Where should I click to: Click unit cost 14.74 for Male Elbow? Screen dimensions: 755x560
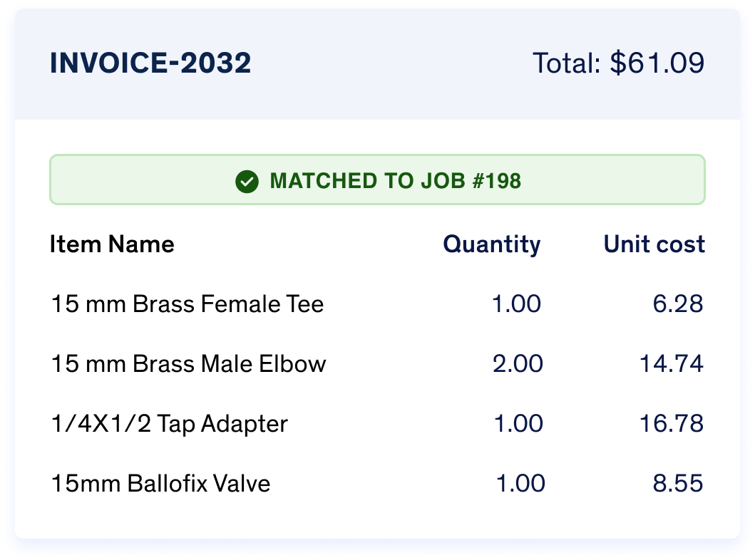(x=672, y=363)
